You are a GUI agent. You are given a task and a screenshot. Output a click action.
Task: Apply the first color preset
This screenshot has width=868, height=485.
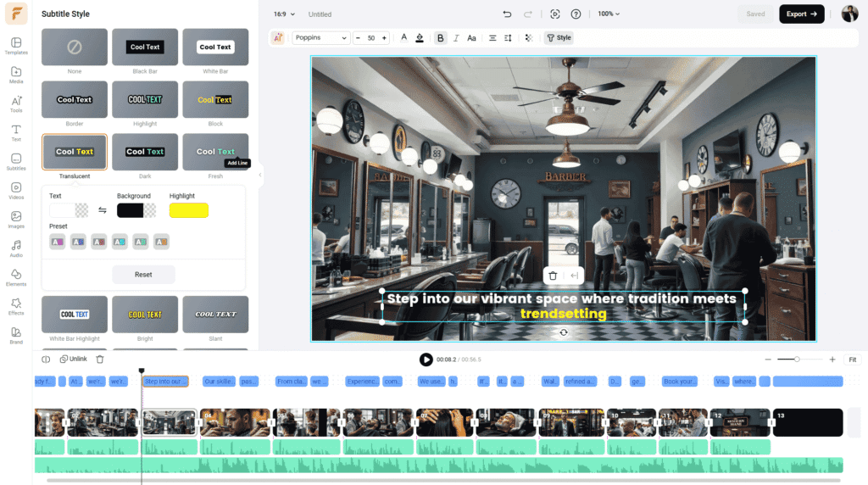(57, 242)
